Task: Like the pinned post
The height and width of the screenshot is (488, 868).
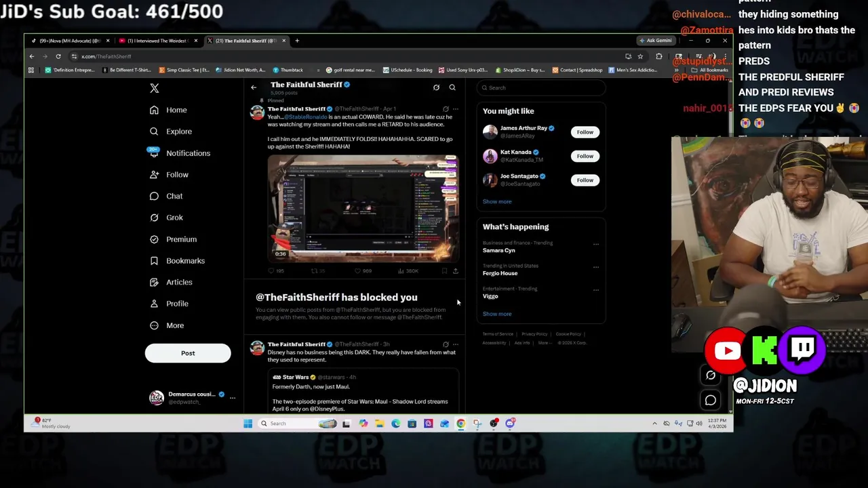Action: (358, 271)
